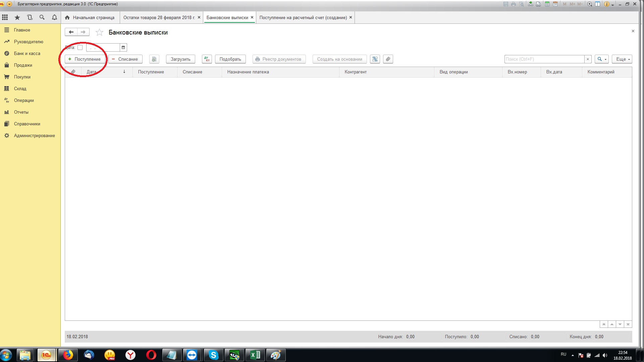
Task: Open the Favorites star icon
Action: point(17,17)
